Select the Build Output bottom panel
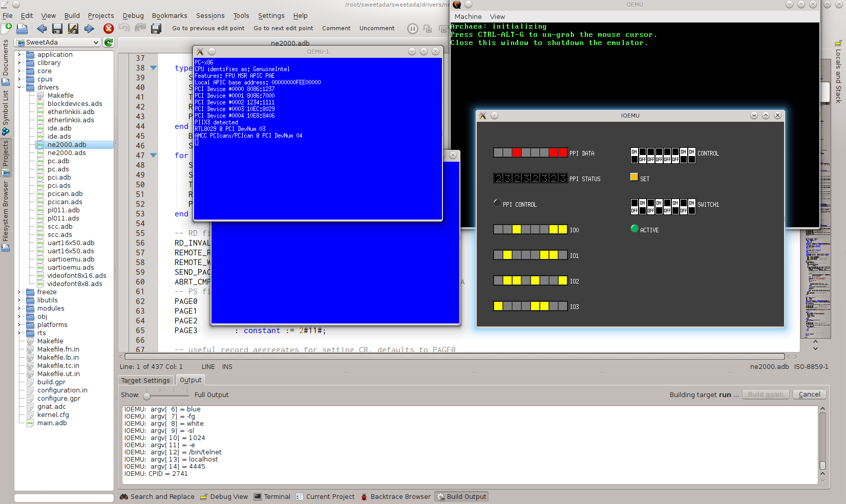The width and height of the screenshot is (846, 504). point(461,497)
